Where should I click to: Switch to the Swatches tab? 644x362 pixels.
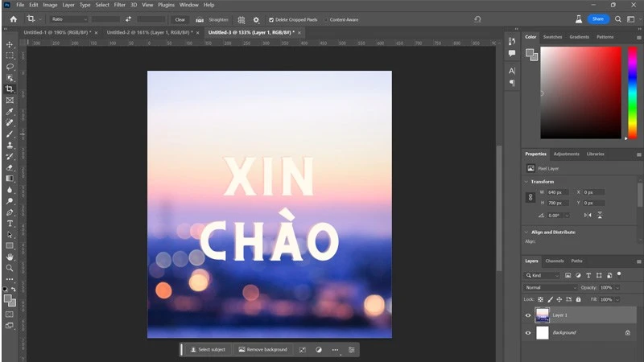pyautogui.click(x=552, y=37)
